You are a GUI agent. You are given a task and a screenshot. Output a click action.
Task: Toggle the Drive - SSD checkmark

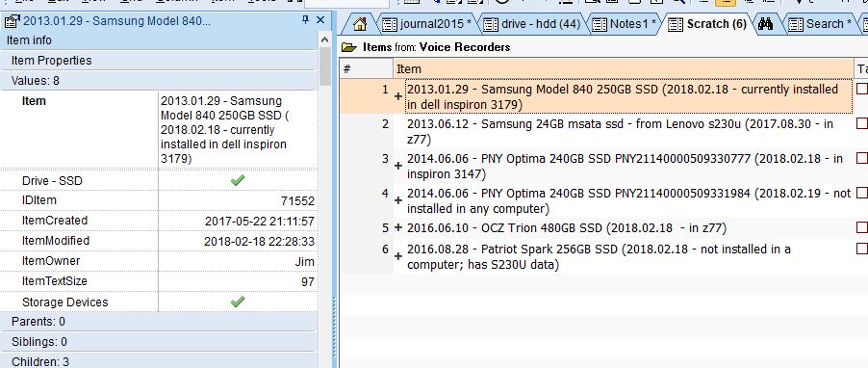[x=238, y=180]
